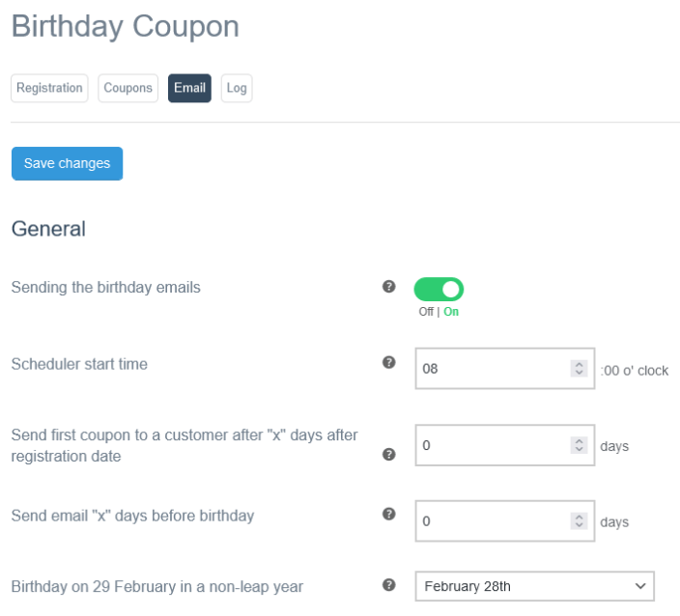
Task: Open the Coupons tab
Action: pyautogui.click(x=128, y=88)
